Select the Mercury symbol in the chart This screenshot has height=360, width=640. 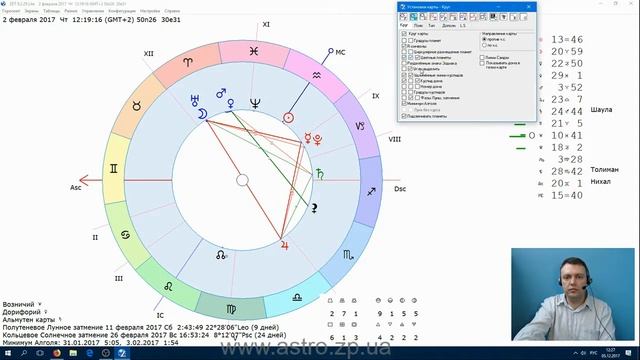coord(308,138)
